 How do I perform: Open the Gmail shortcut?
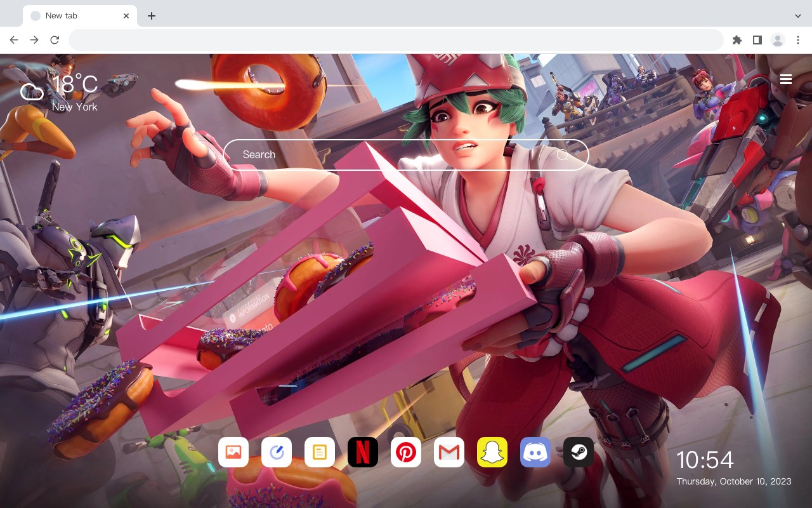click(449, 452)
